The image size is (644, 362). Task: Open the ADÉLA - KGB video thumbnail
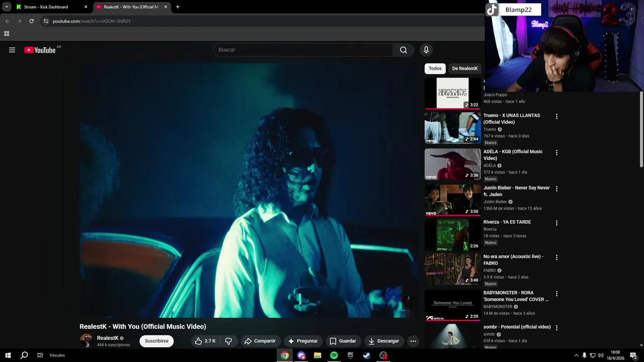tap(453, 164)
